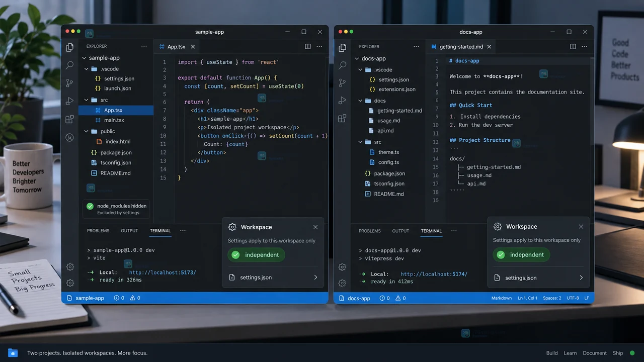The width and height of the screenshot is (644, 362).
Task: Click blue folder icon in bottom bar
Action: 13,353
